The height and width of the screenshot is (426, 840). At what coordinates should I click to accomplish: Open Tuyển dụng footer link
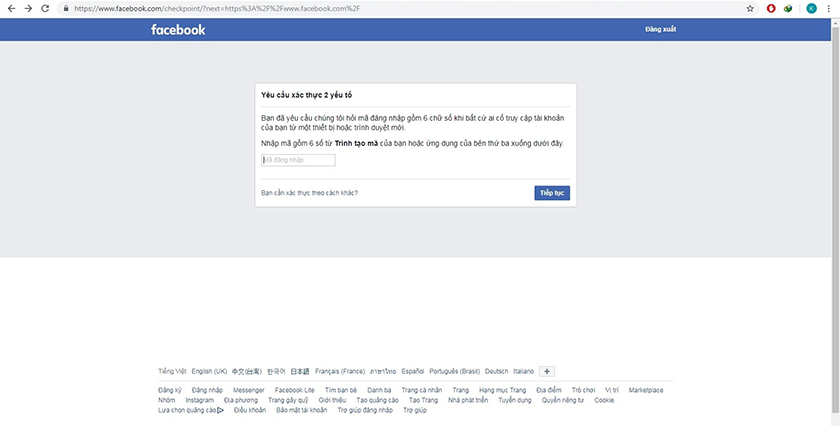[515, 400]
